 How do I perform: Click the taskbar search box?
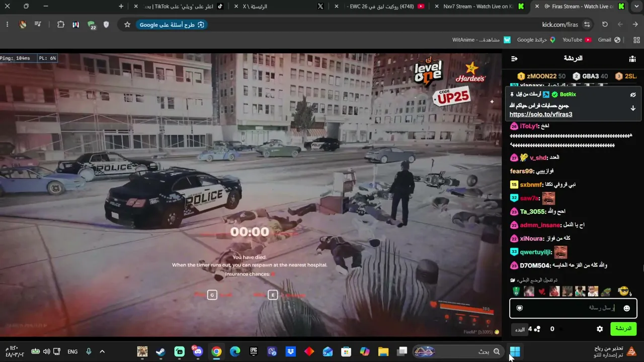pyautogui.click(x=458, y=351)
